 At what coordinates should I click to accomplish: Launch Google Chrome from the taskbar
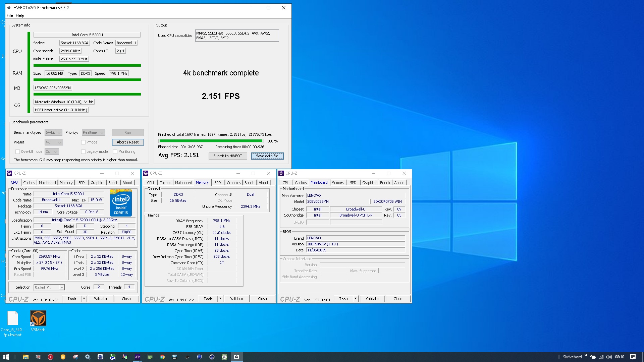[162, 357]
